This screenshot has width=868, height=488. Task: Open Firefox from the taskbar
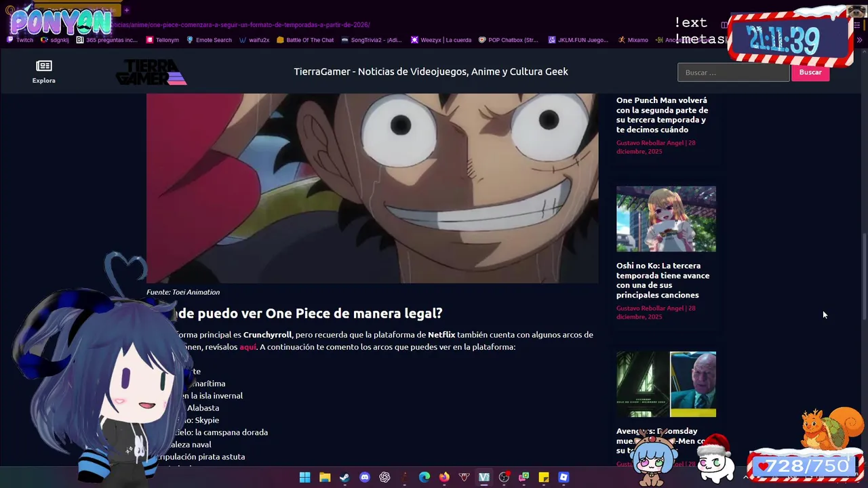point(444,477)
